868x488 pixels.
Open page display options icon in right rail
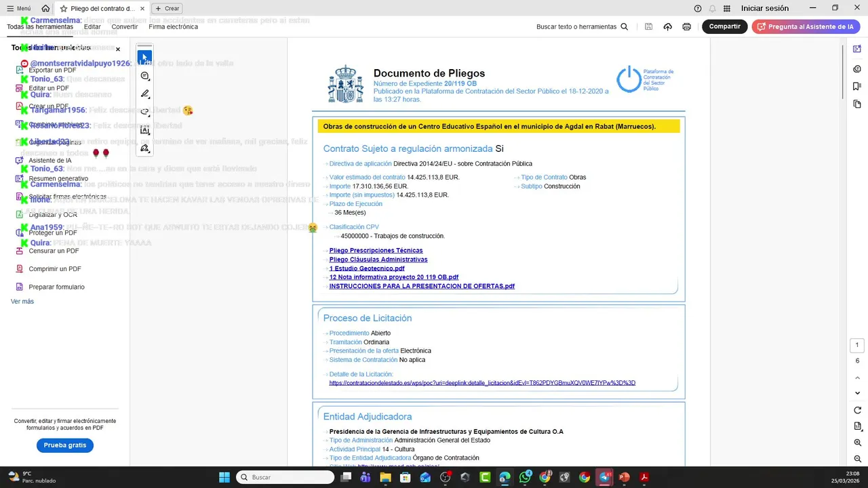[x=857, y=426]
